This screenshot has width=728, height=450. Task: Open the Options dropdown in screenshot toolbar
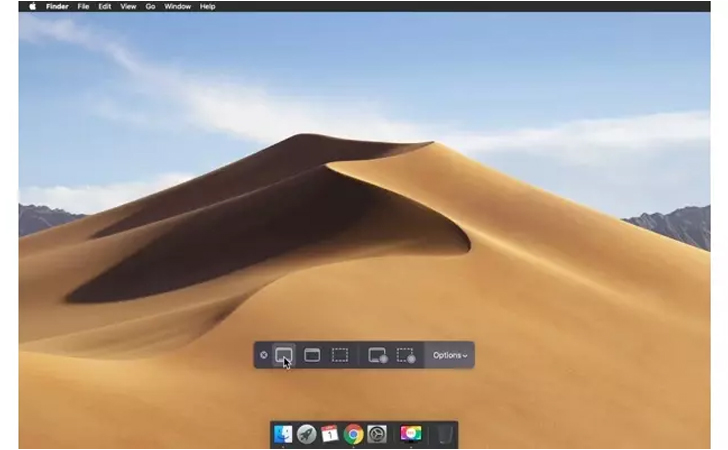(450, 355)
